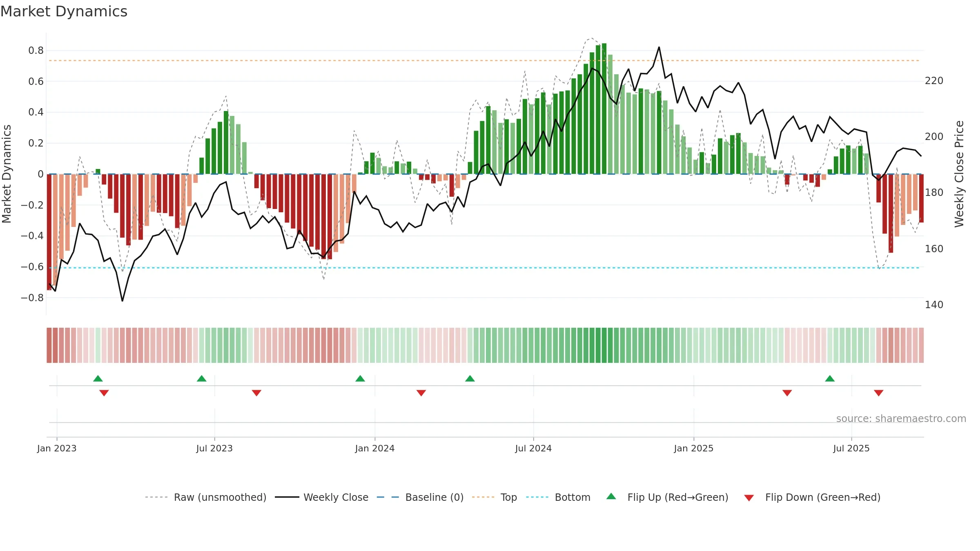
Task: Click the 220 price tick on the right axis
Action: (x=934, y=81)
